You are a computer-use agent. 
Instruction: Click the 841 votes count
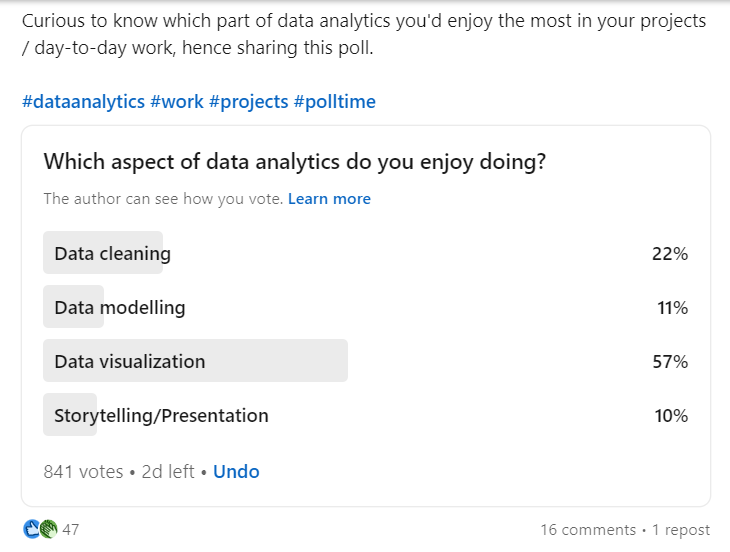pyautogui.click(x=83, y=471)
